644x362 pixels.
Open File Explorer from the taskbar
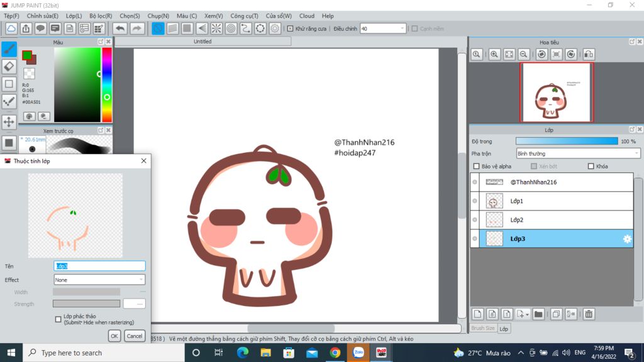pyautogui.click(x=266, y=353)
